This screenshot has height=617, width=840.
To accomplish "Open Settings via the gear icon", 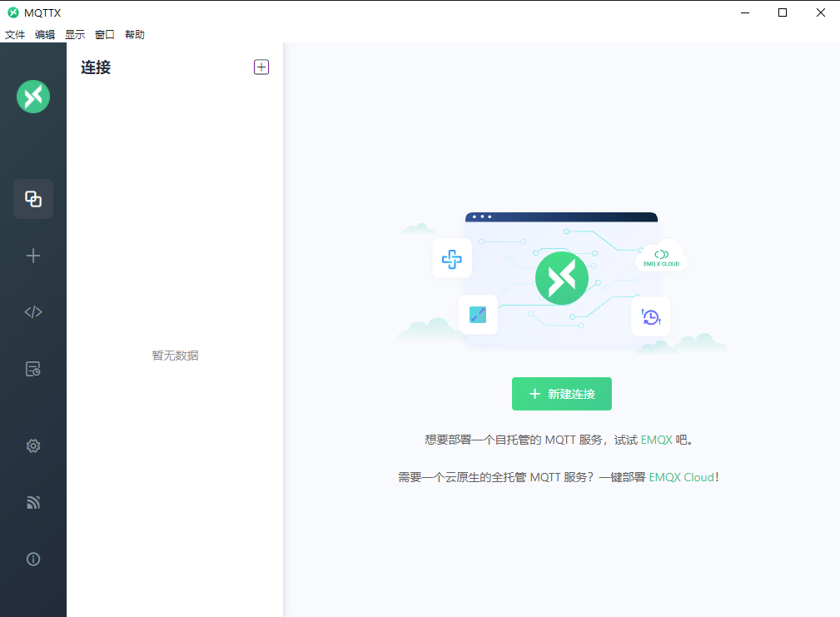I will [x=33, y=445].
